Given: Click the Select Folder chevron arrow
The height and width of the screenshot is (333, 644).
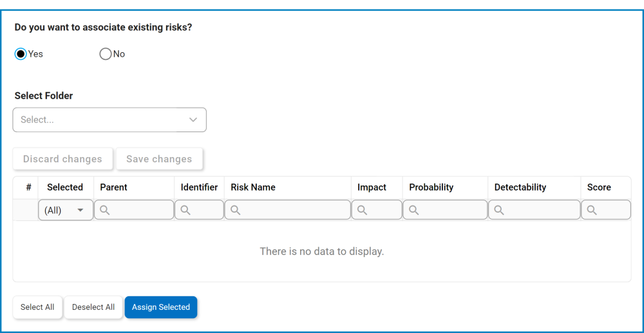Looking at the screenshot, I should click(193, 120).
